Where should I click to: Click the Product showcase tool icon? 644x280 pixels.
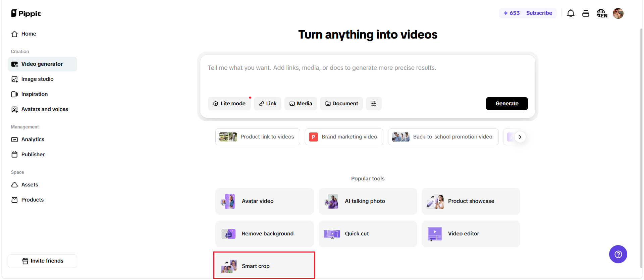point(435,201)
